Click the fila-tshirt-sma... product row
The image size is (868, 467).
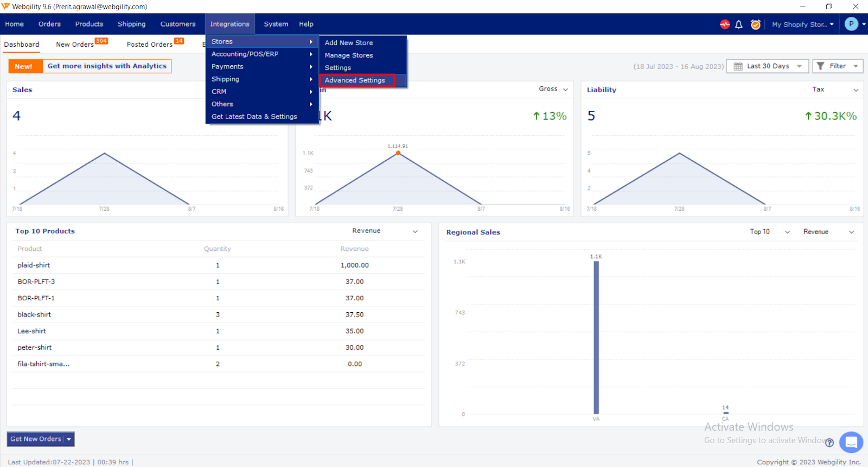pyautogui.click(x=219, y=364)
